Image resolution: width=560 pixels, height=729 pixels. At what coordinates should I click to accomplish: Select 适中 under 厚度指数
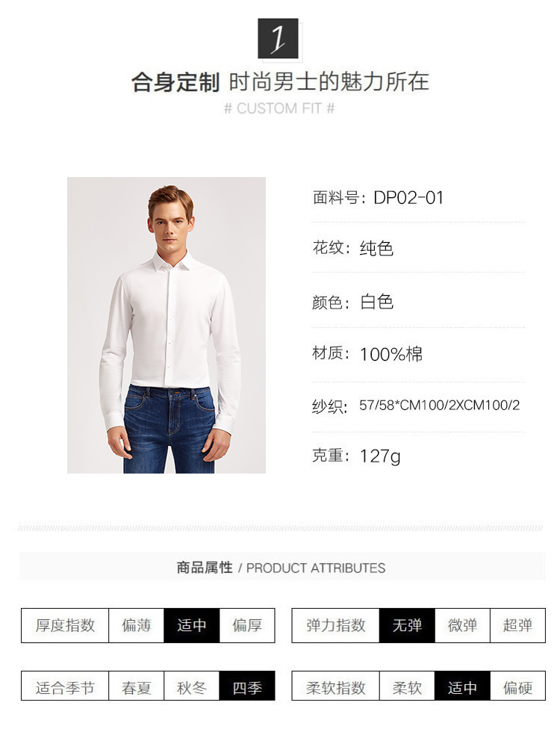pyautogui.click(x=191, y=625)
